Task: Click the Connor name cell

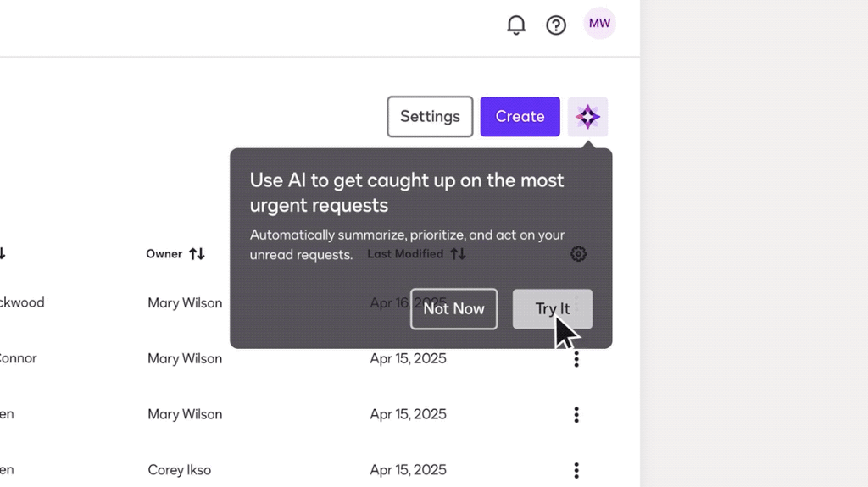Action: tap(19, 359)
